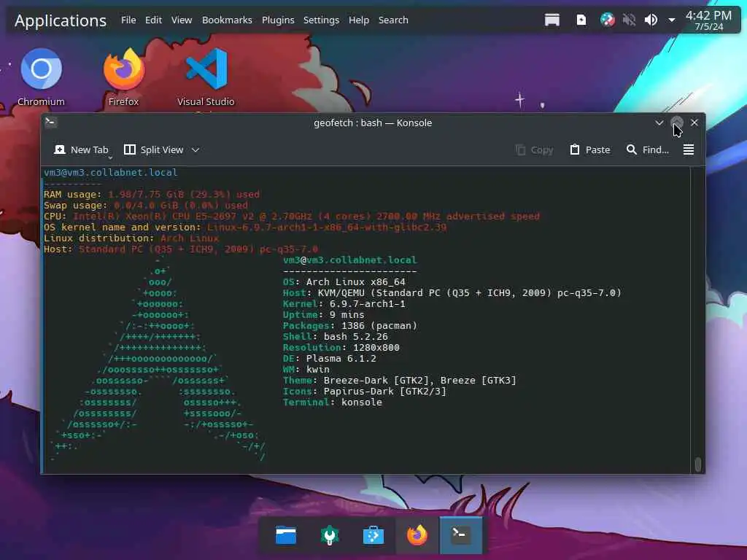This screenshot has width=747, height=560.
Task: Click the Konsole terminal dock icon
Action: 461,535
